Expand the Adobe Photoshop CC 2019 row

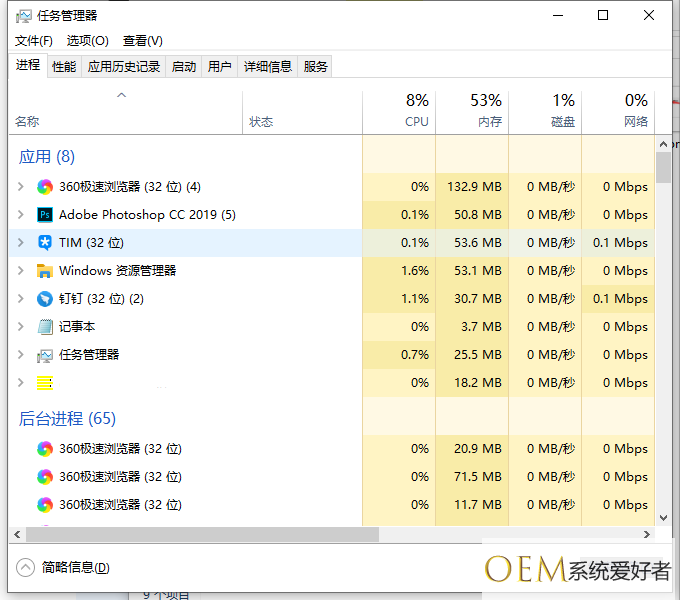[x=21, y=215]
